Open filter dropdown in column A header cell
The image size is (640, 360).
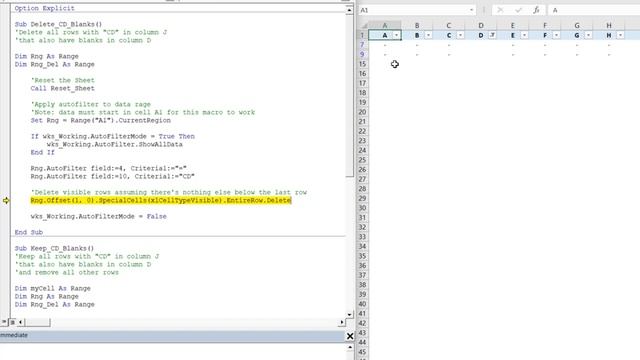point(396,36)
